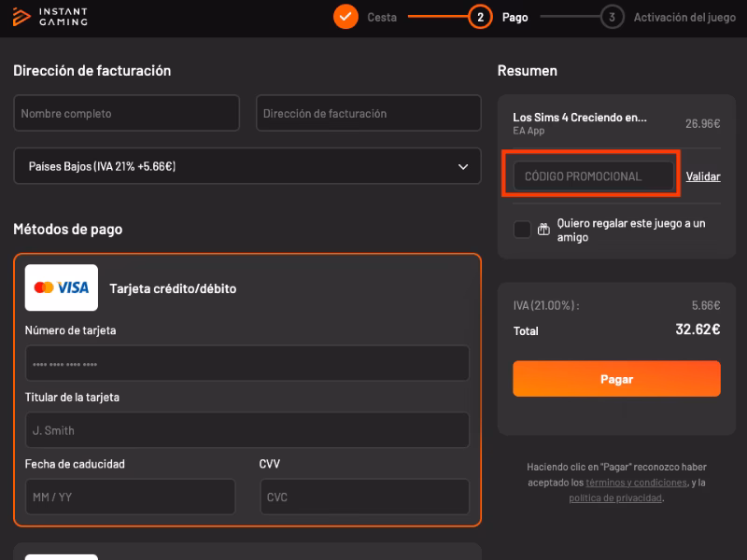Select the step 2 Pago circle
Screen dimensions: 747x560
(x=480, y=17)
